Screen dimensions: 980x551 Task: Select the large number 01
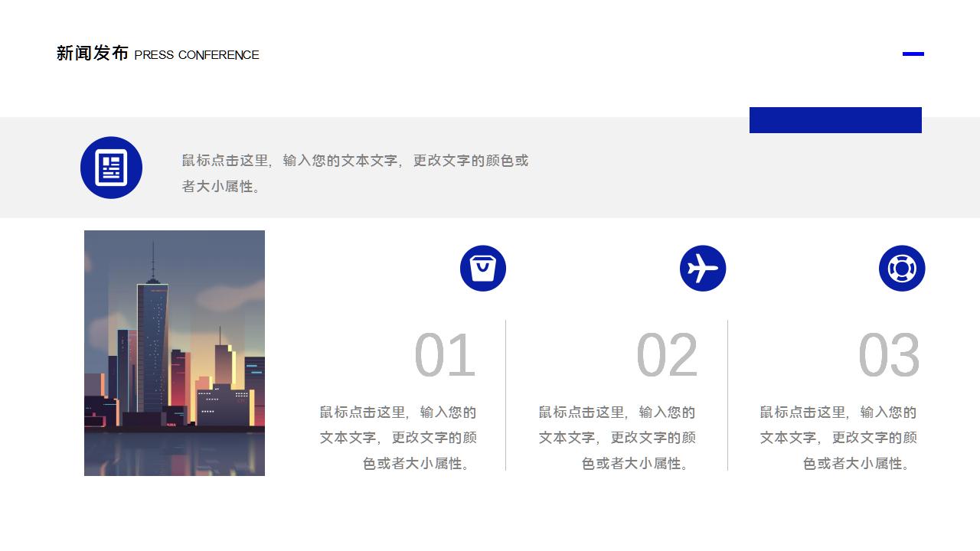[x=445, y=355]
